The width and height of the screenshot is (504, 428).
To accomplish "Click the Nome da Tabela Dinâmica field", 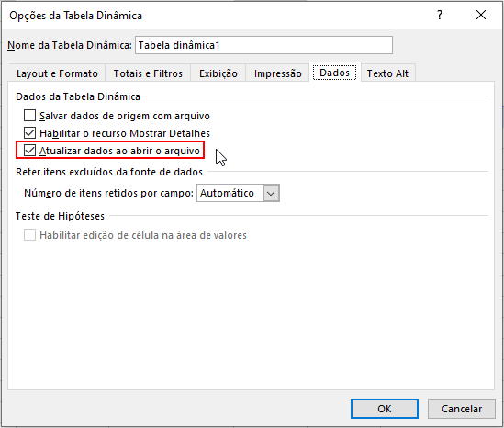I will [x=263, y=45].
